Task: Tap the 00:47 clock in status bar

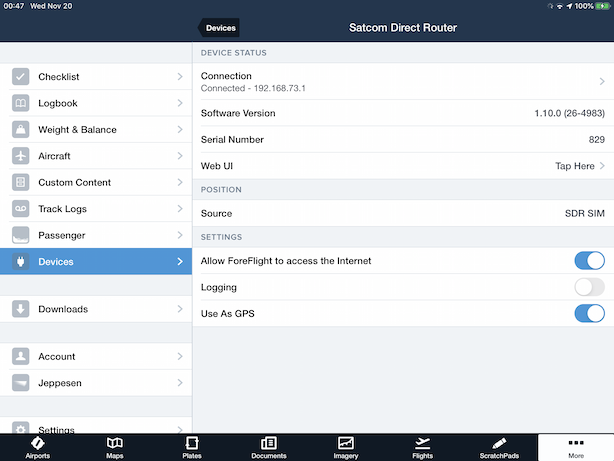Action: point(14,6)
